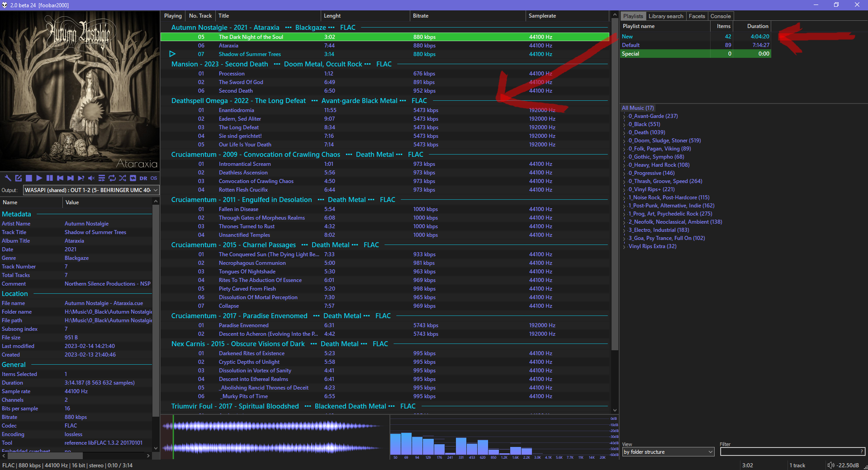This screenshot has width=868, height=470.
Task: Toggle mute with the speaker icon
Action: [x=91, y=178]
